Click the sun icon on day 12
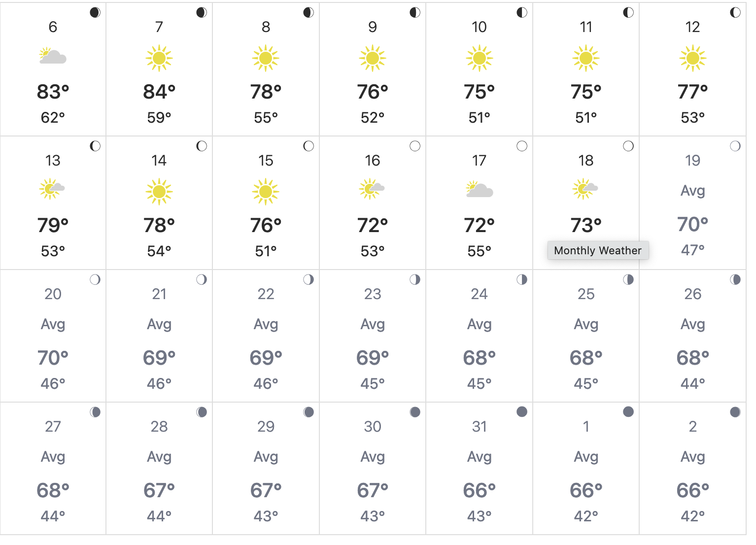 click(692, 58)
